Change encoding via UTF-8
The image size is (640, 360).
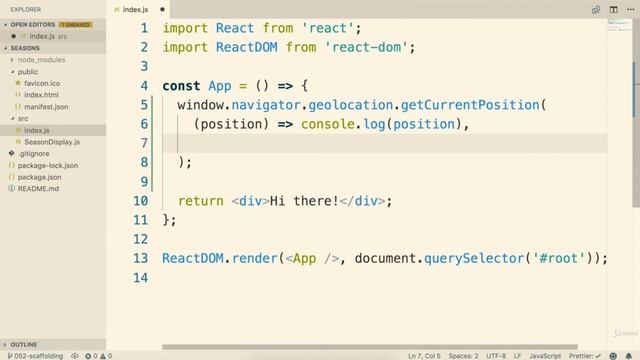click(x=496, y=356)
